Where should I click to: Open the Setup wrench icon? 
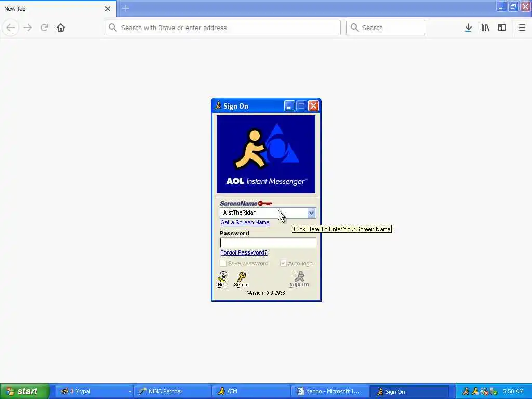241,279
